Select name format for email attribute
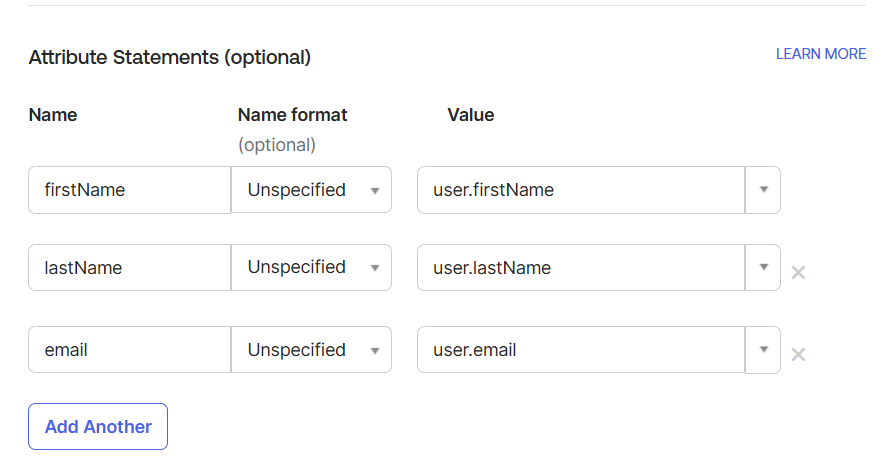This screenshot has height=470, width=885. 312,350
